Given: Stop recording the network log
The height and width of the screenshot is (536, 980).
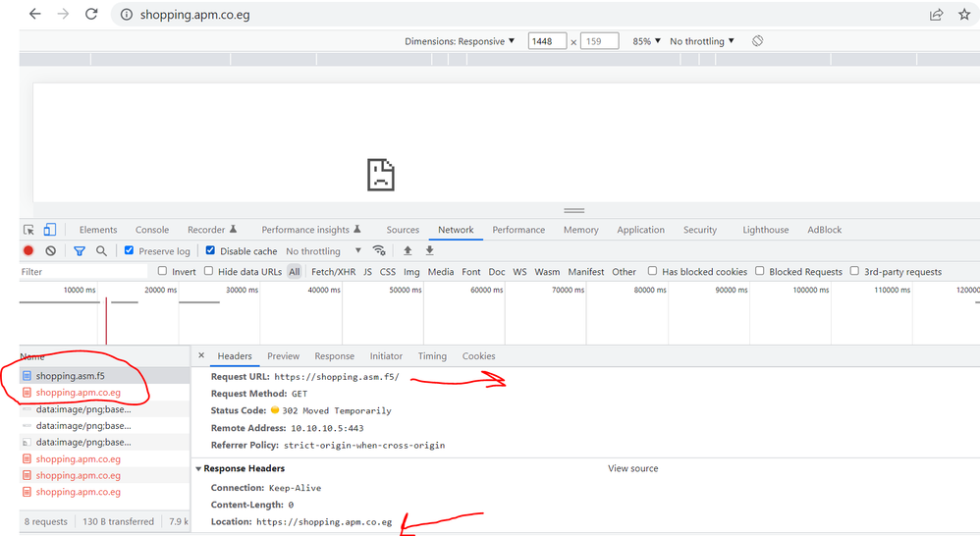Looking at the screenshot, I should tap(28, 251).
